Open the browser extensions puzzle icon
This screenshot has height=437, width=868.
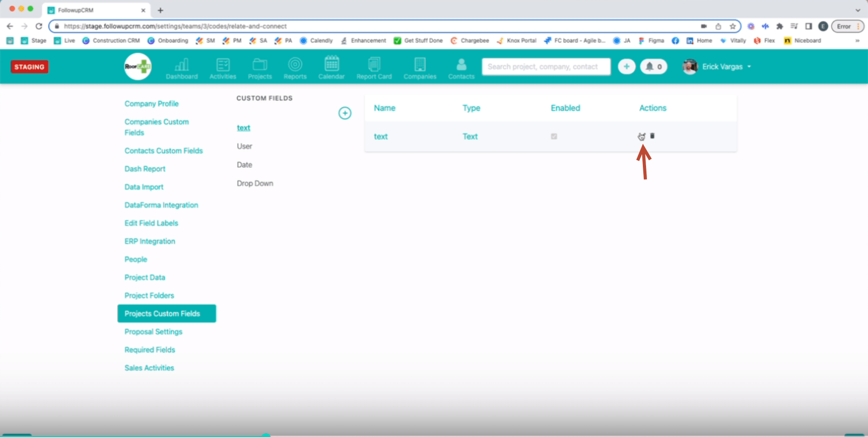tap(780, 26)
